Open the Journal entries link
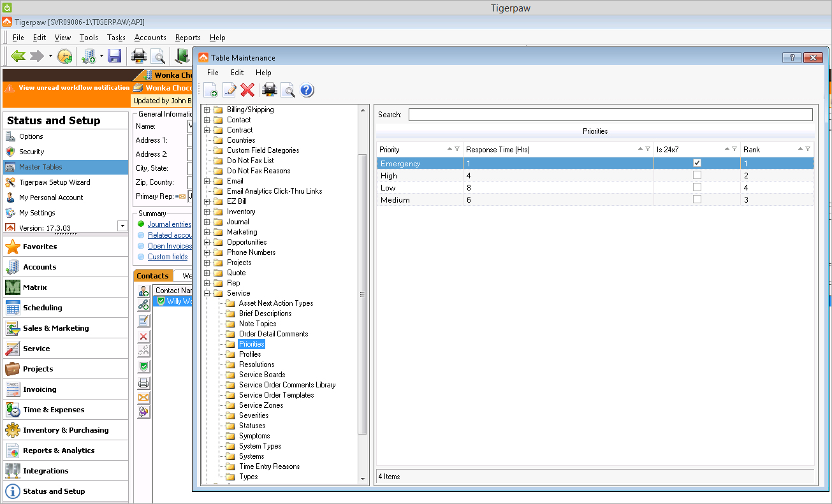 coord(169,224)
